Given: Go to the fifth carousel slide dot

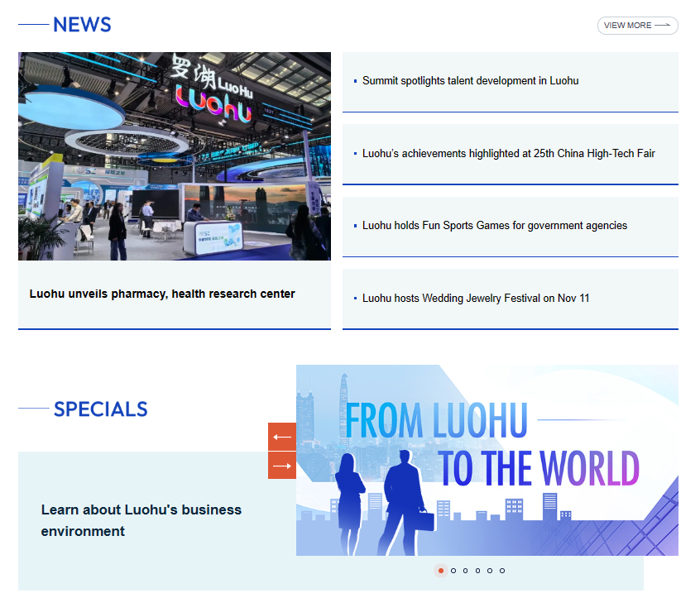Looking at the screenshot, I should pos(490,571).
